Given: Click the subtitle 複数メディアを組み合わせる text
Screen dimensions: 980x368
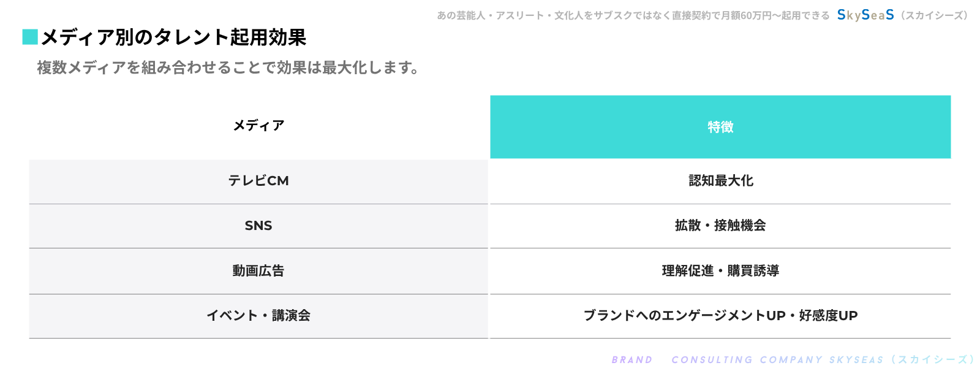Looking at the screenshot, I should pos(228,67).
